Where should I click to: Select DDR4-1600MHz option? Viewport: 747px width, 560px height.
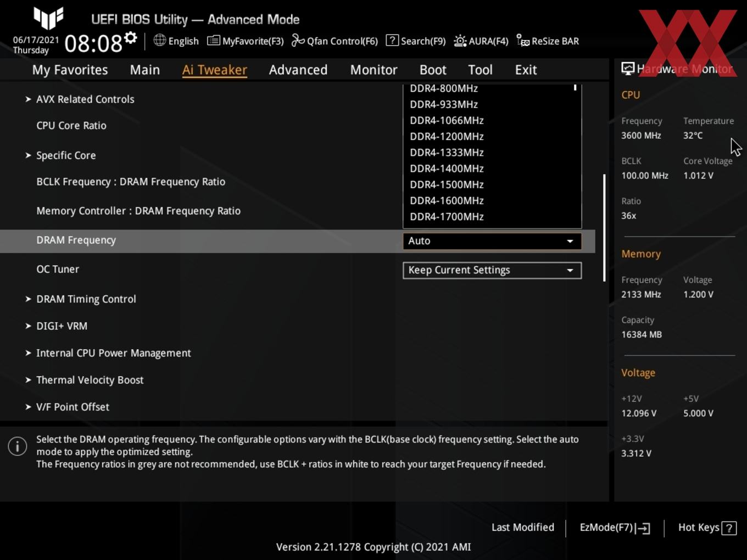(x=447, y=200)
